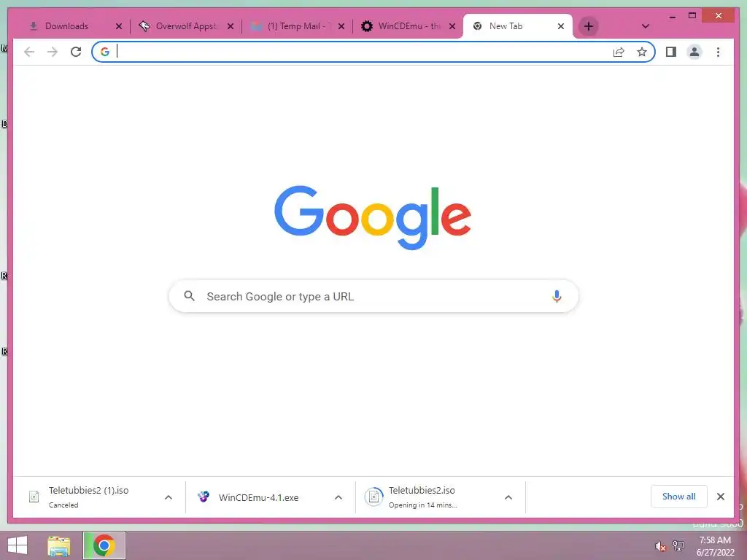Screen dimensions: 747x560
Task: Close the WinCDEmu tab
Action: 452,26
